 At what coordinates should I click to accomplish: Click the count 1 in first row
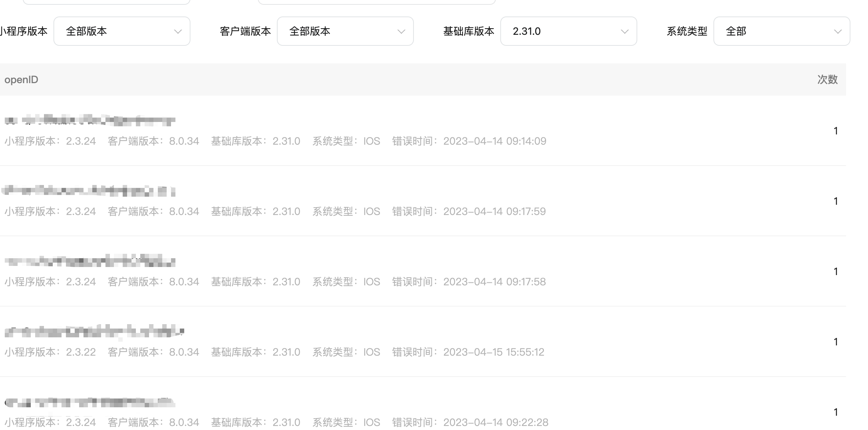836,131
